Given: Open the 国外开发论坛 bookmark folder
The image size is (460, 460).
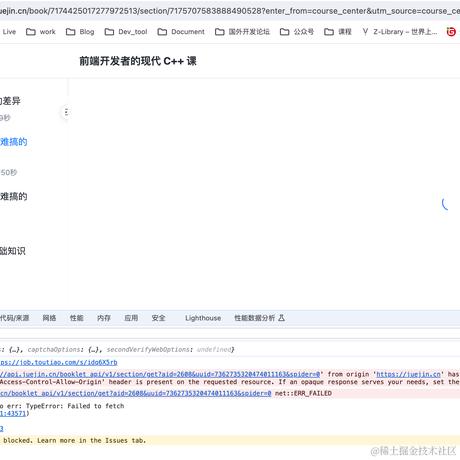Looking at the screenshot, I should pos(242,32).
